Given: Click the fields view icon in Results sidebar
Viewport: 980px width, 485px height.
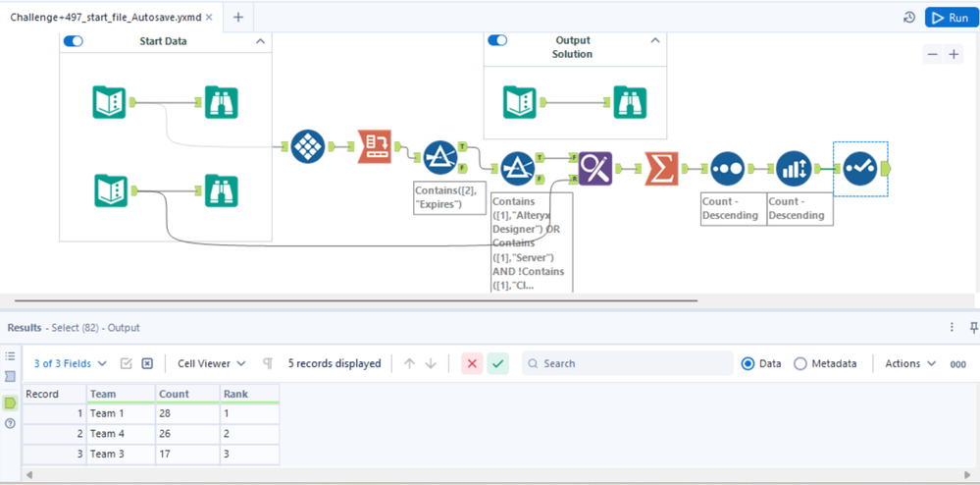Looking at the screenshot, I should click(10, 377).
